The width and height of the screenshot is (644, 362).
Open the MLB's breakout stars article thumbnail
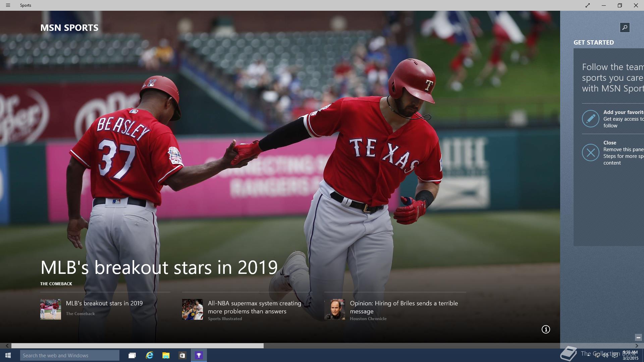pyautogui.click(x=51, y=309)
